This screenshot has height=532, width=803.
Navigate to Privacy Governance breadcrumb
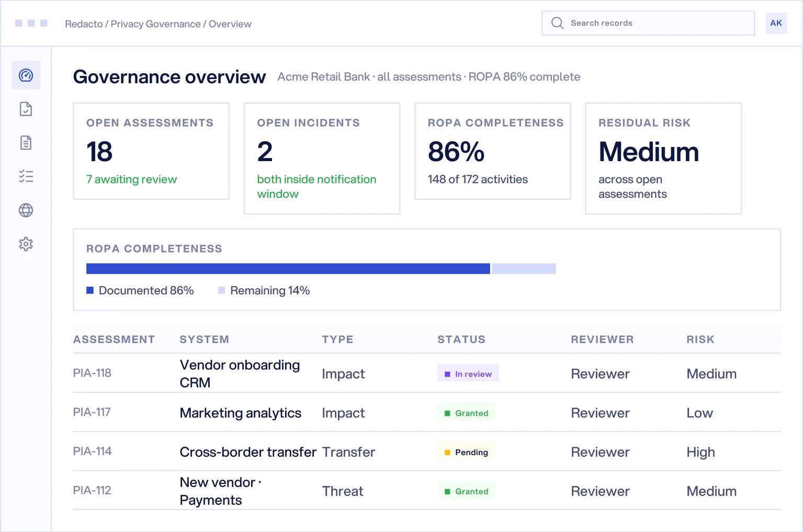(x=155, y=24)
